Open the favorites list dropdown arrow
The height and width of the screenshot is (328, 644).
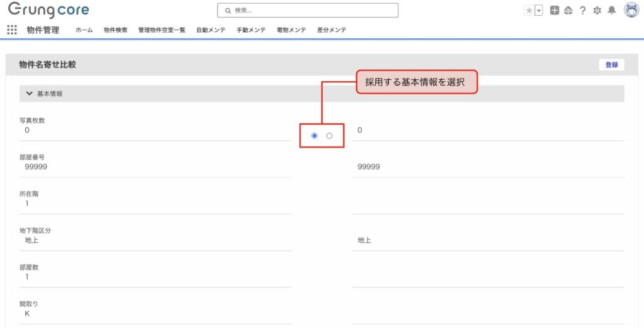538,11
